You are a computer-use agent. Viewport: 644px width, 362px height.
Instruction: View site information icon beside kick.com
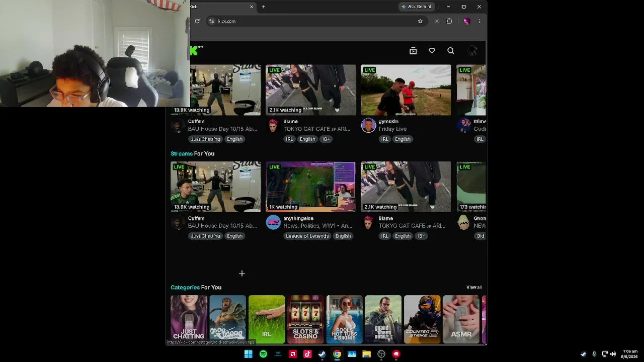coord(212,21)
